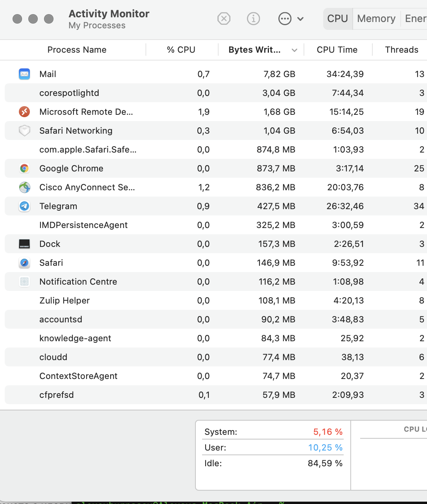
Task: Click the Dock process icon
Action: (x=24, y=244)
